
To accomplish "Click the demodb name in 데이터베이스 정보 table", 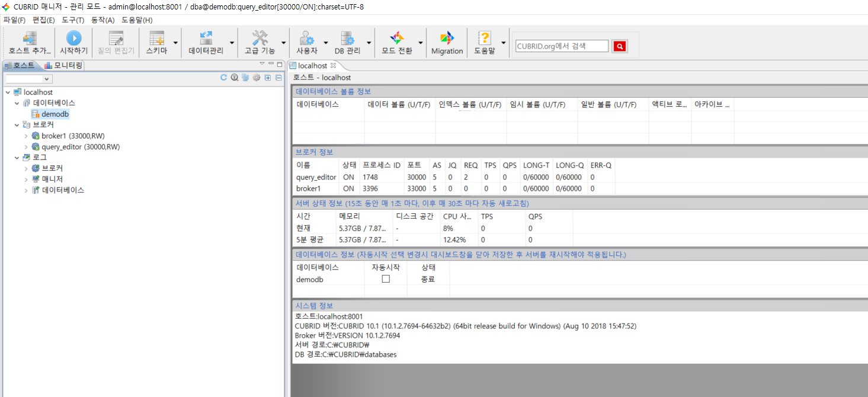I will pos(309,279).
